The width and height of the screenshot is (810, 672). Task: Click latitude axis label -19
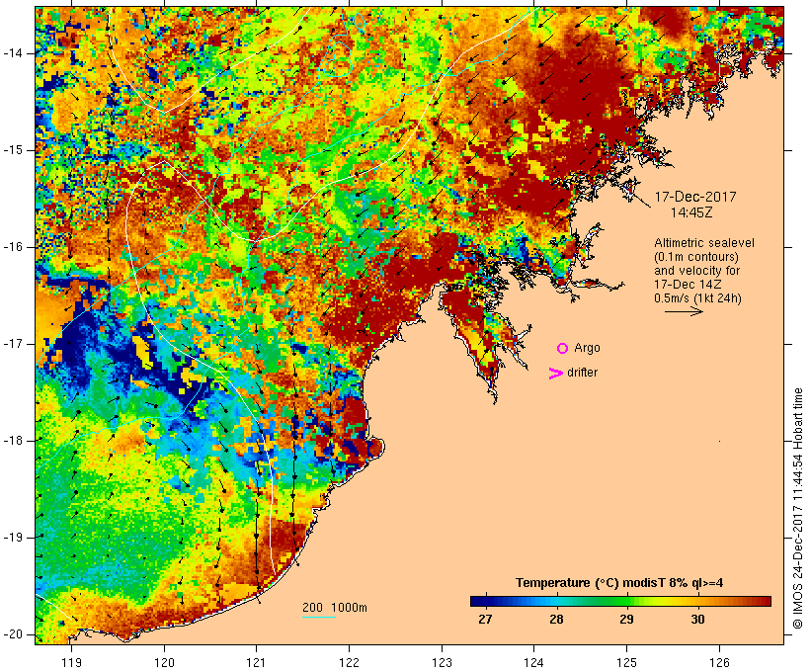tap(13, 538)
